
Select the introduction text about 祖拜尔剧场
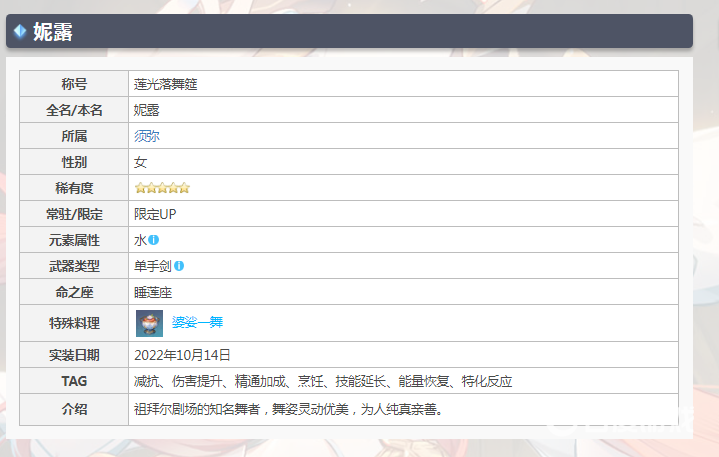tap(288, 409)
